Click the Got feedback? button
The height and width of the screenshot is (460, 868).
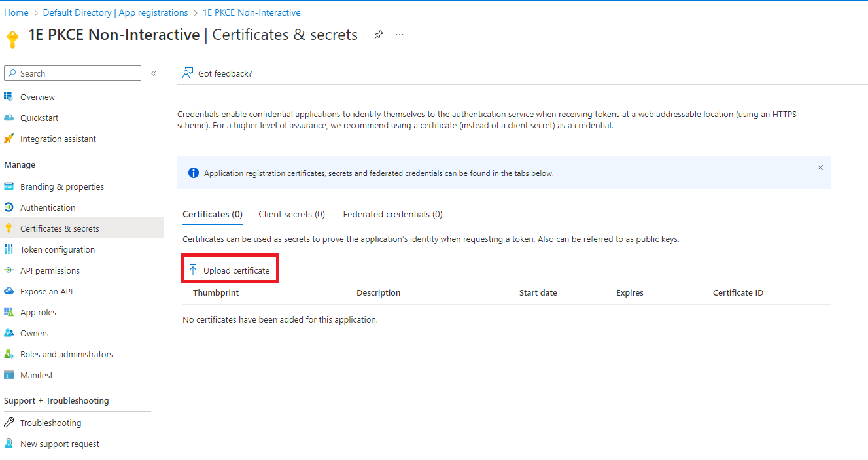coord(218,73)
